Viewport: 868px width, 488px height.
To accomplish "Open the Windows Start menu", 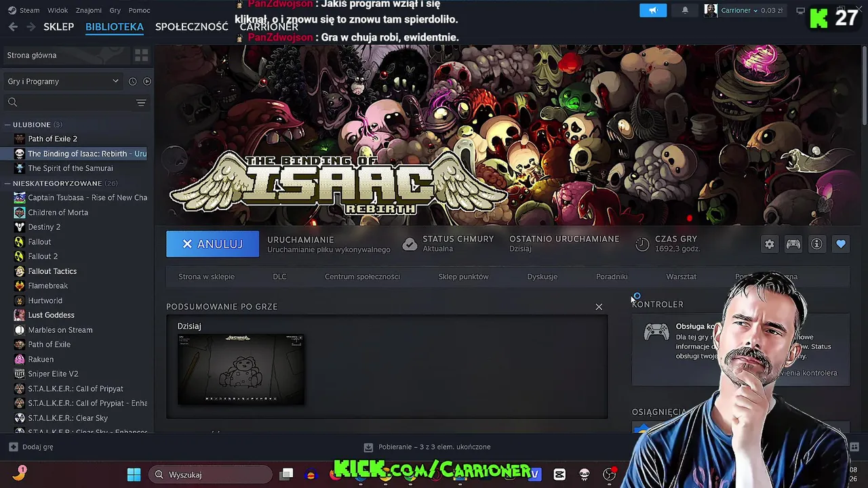I will click(x=134, y=474).
